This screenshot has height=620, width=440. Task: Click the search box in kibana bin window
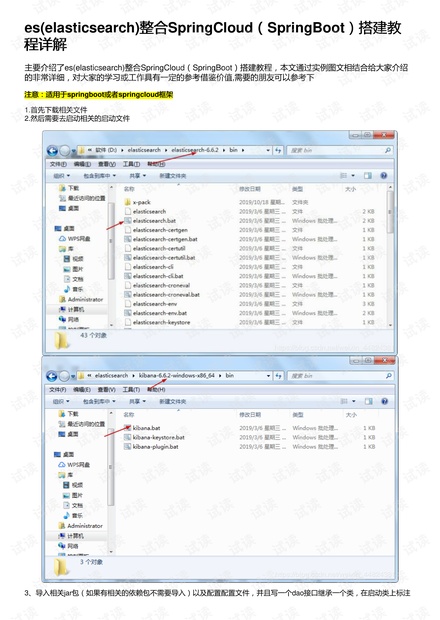[341, 376]
